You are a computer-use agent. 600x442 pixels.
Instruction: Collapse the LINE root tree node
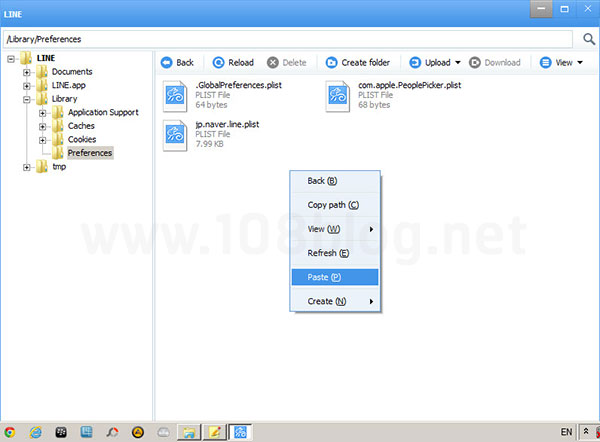[11, 59]
